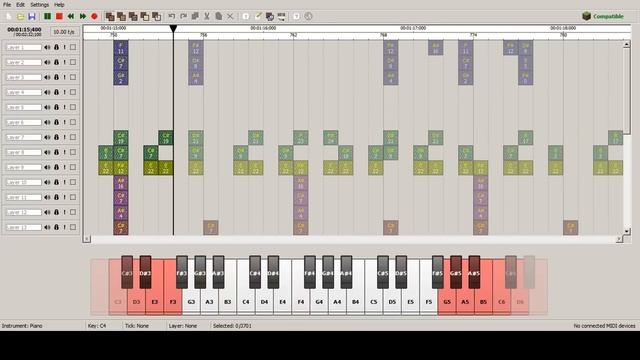
Task: Open a song with the folder icon
Action: (20, 16)
